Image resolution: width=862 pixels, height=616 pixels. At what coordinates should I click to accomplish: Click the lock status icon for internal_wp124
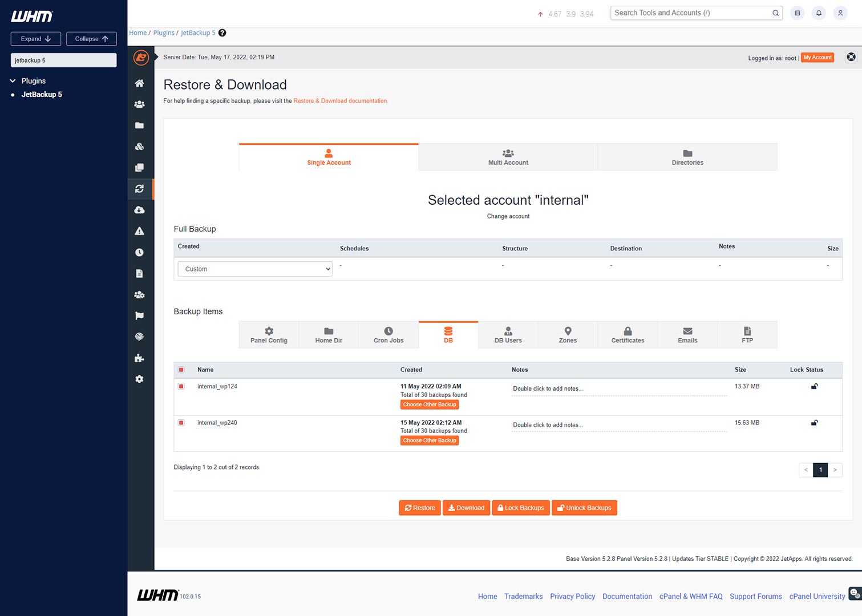coord(814,387)
